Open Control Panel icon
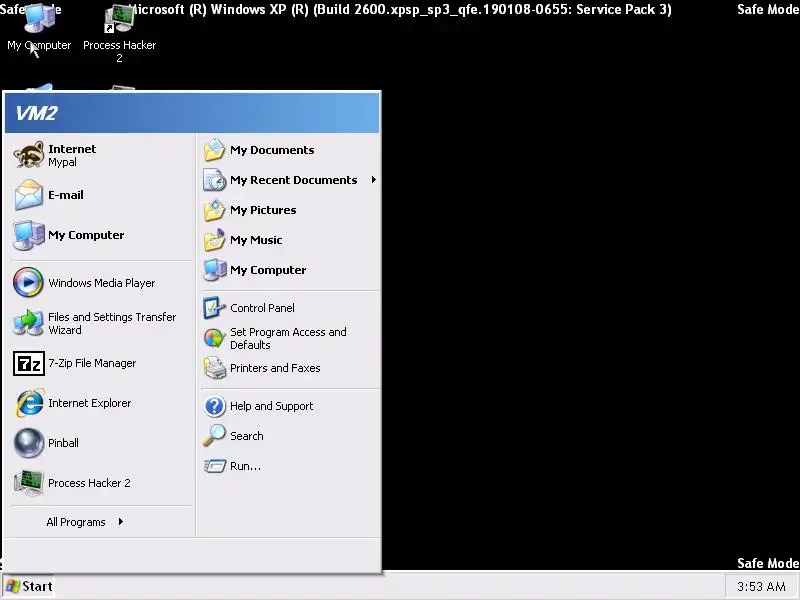Image resolution: width=800 pixels, height=600 pixels. point(214,308)
